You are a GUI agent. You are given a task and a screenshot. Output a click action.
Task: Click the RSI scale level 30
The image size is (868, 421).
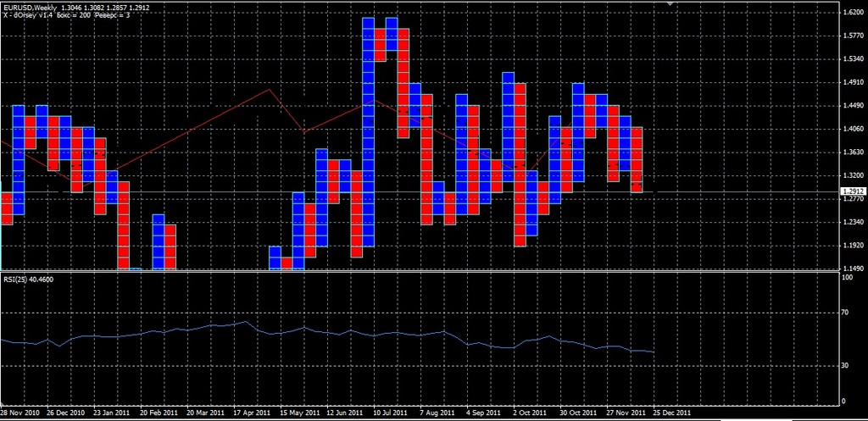tap(845, 366)
